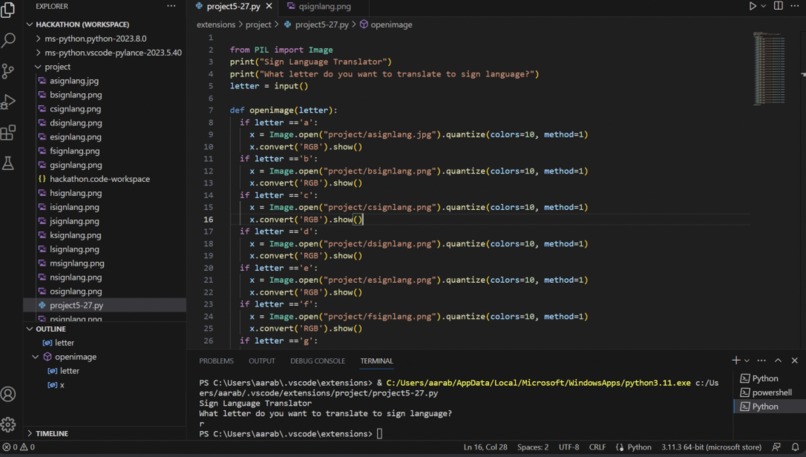Click the feedback icon in status bar
The height and width of the screenshot is (457, 806).
(776, 447)
